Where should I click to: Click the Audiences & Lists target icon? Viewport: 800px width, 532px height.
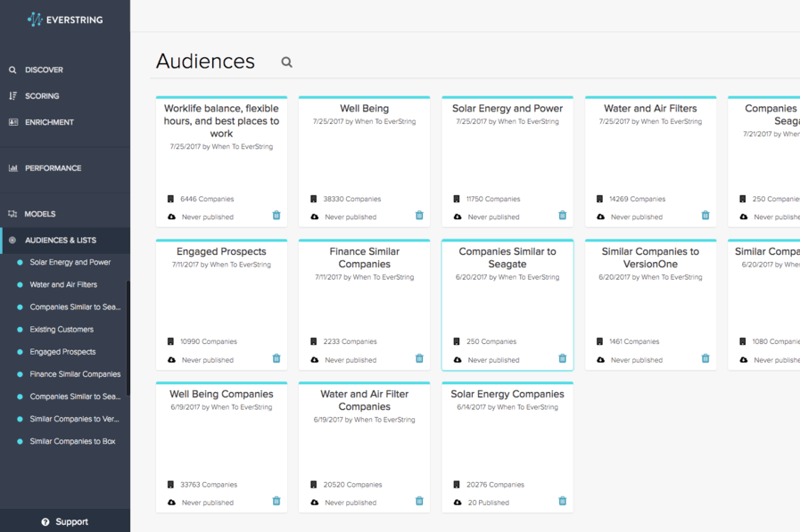click(12, 240)
